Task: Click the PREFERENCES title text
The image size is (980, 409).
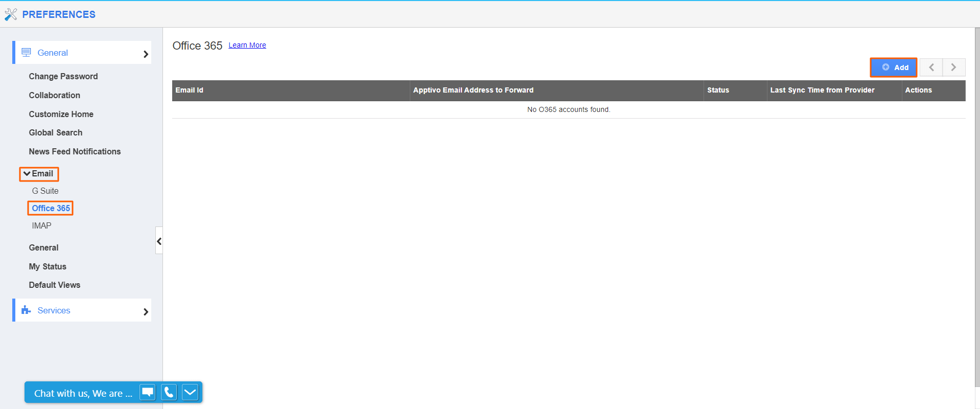Action: click(59, 14)
